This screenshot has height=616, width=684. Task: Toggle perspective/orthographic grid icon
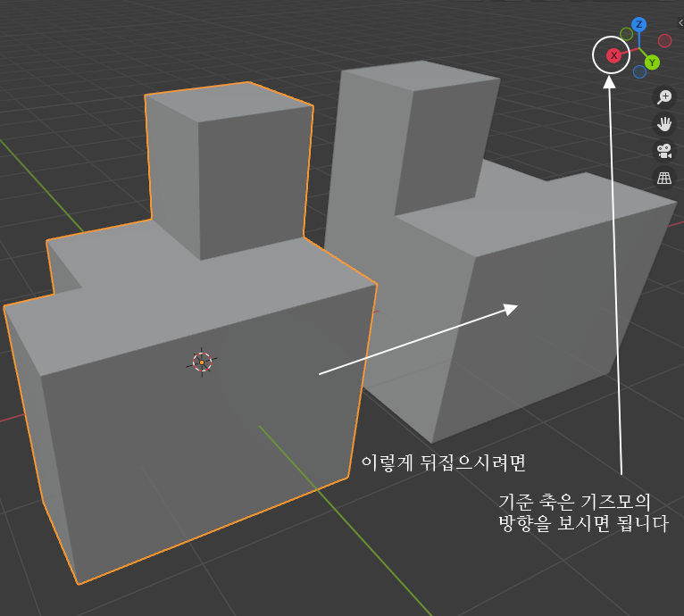coord(664,178)
